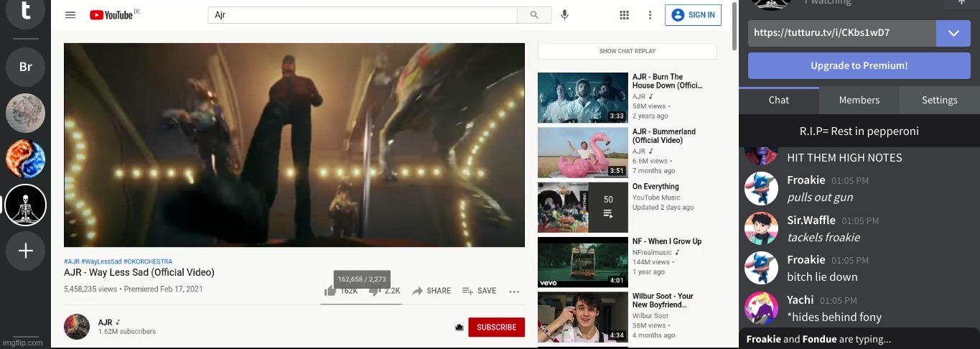Click the browser page vertical scrollbar
This screenshot has height=349, width=980.
pos(734,26)
